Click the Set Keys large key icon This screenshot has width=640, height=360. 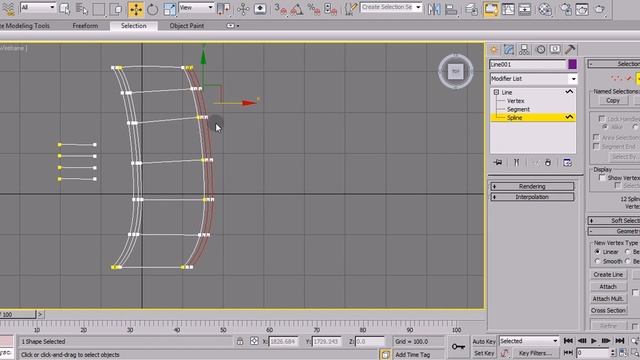(458, 347)
